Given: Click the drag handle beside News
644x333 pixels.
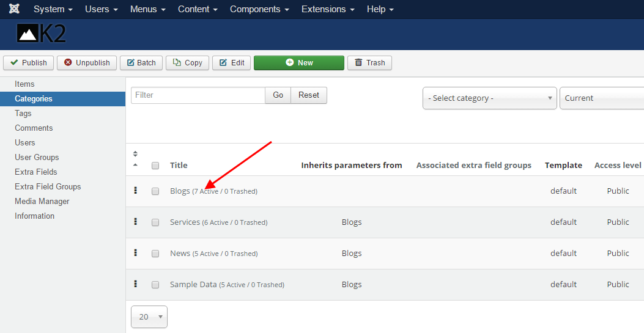Looking at the screenshot, I should click(135, 253).
